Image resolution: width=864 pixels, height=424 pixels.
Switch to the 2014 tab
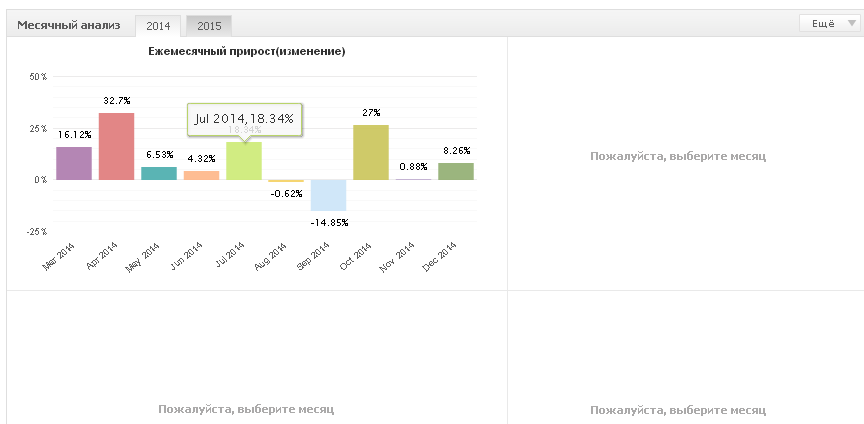158,25
